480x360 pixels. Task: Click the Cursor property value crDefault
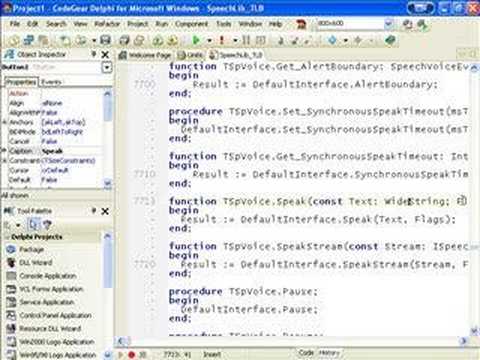coord(55,170)
